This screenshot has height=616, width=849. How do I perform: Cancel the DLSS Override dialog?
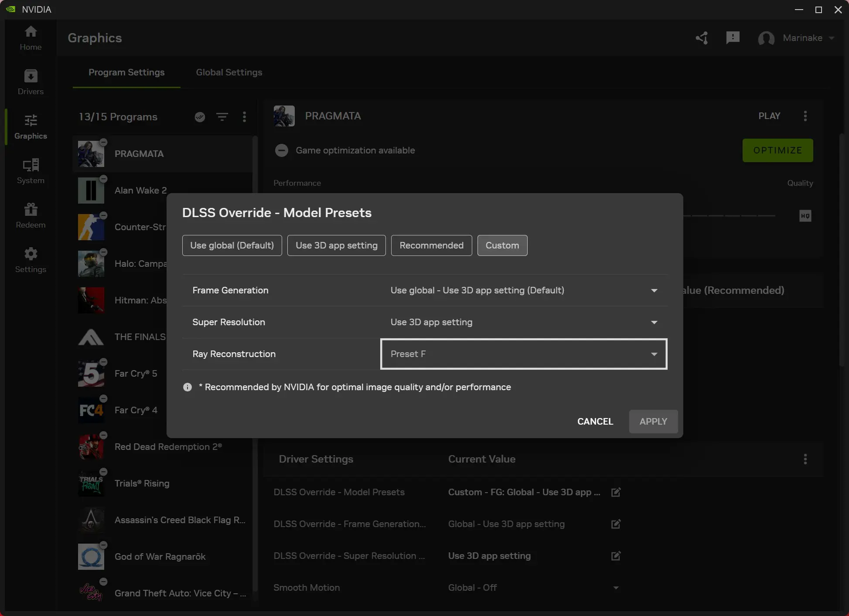point(595,422)
